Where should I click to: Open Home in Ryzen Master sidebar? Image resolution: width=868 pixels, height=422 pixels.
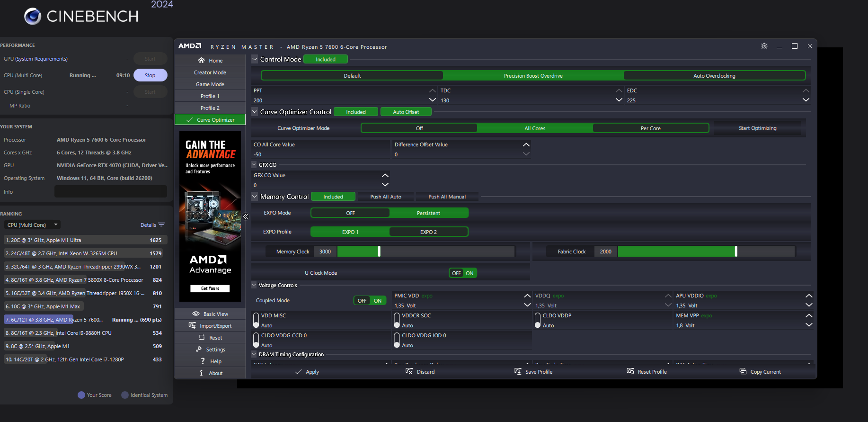point(210,61)
